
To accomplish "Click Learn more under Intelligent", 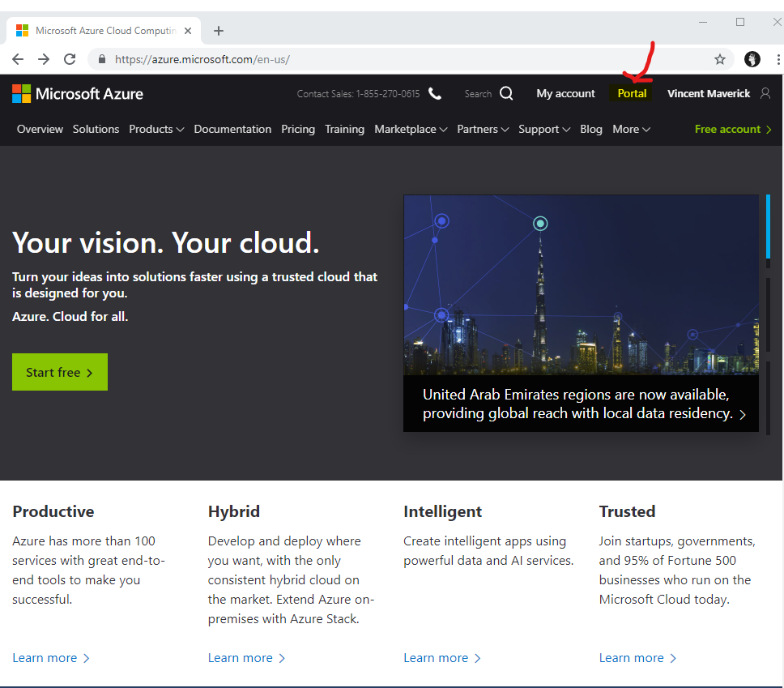I will pyautogui.click(x=441, y=657).
